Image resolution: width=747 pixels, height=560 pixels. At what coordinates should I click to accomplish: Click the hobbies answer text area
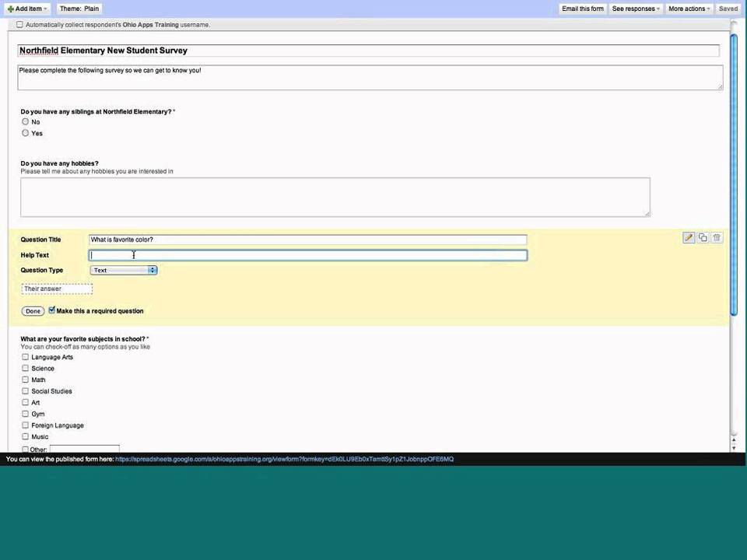click(335, 197)
